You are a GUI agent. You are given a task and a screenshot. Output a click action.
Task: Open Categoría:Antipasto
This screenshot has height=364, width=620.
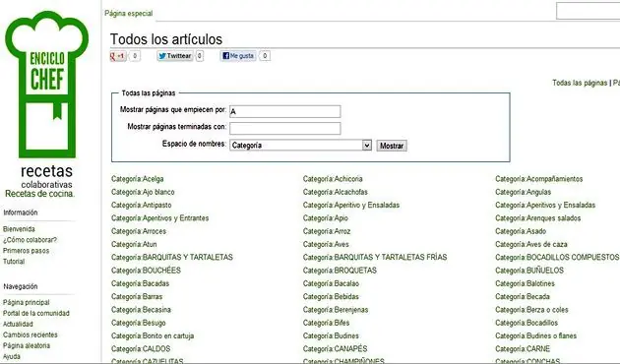click(x=141, y=206)
